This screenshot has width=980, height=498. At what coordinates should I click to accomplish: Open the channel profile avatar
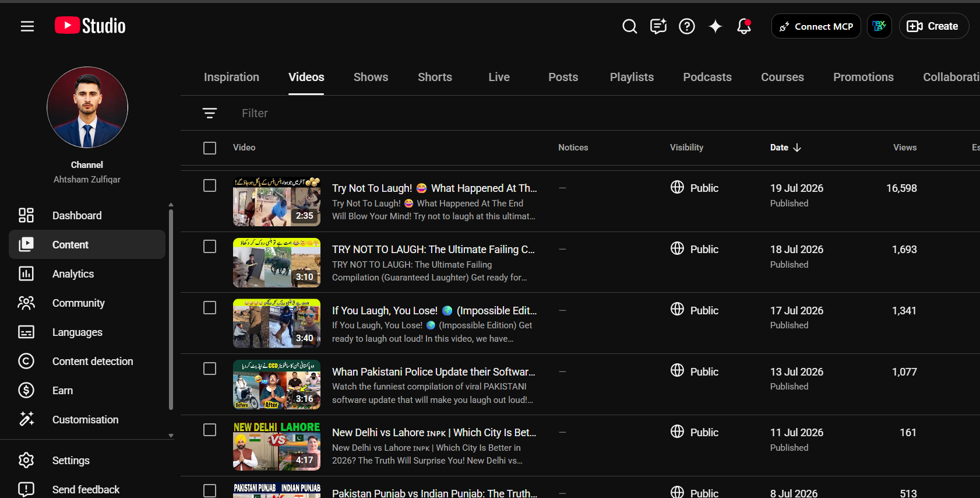[87, 107]
